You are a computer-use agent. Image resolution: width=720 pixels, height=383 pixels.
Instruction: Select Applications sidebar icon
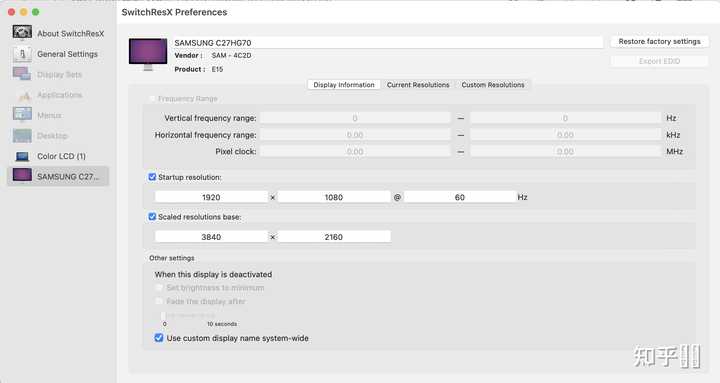(24, 95)
